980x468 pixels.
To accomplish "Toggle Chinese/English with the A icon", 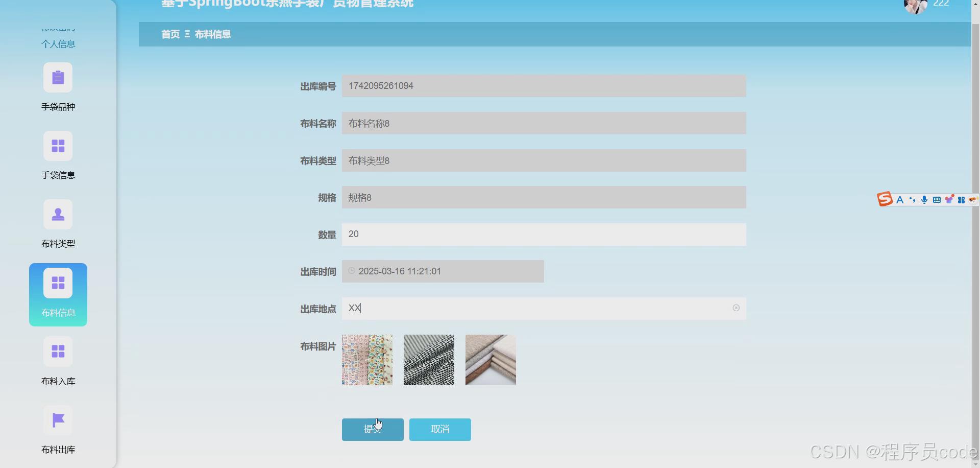I will pyautogui.click(x=900, y=199).
